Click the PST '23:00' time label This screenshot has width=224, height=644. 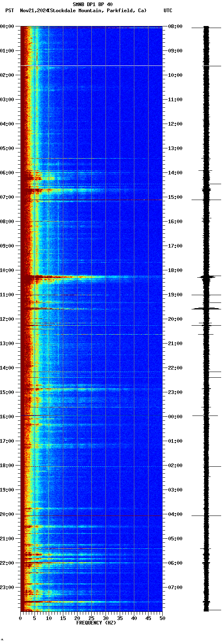tap(7, 587)
